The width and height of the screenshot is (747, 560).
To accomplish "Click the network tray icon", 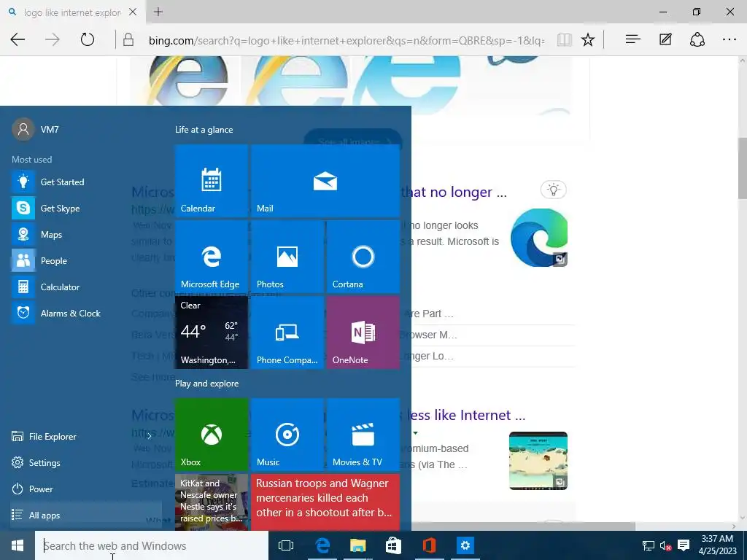I will (x=648, y=545).
